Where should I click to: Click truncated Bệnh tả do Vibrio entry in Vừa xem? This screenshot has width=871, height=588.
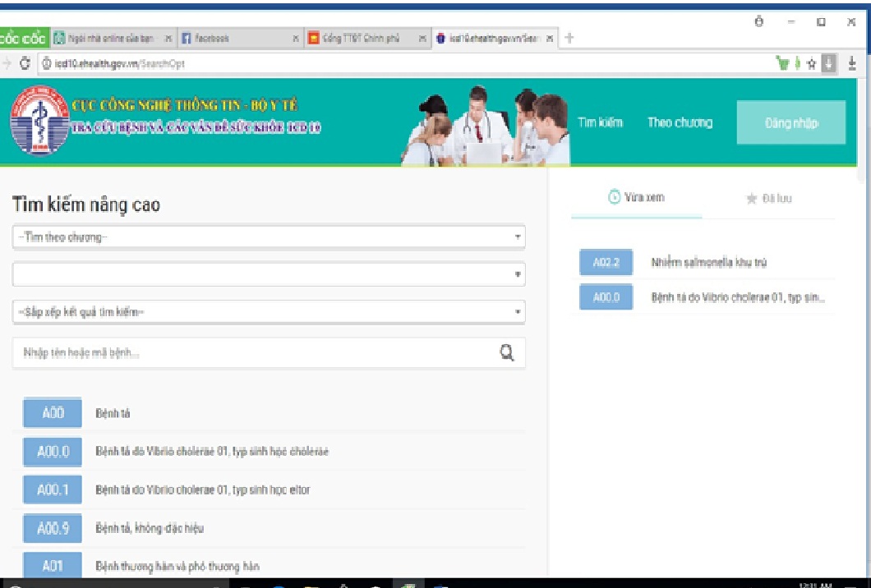click(738, 297)
